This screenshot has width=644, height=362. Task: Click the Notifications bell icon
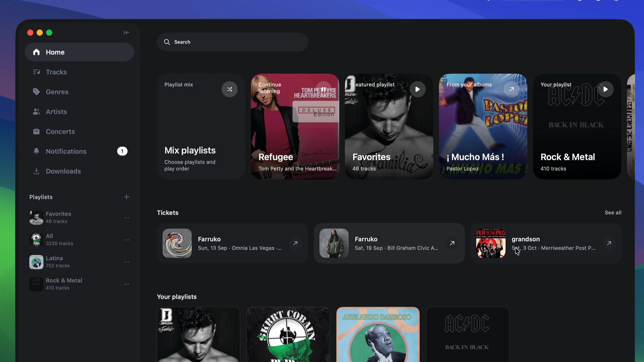pos(36,151)
